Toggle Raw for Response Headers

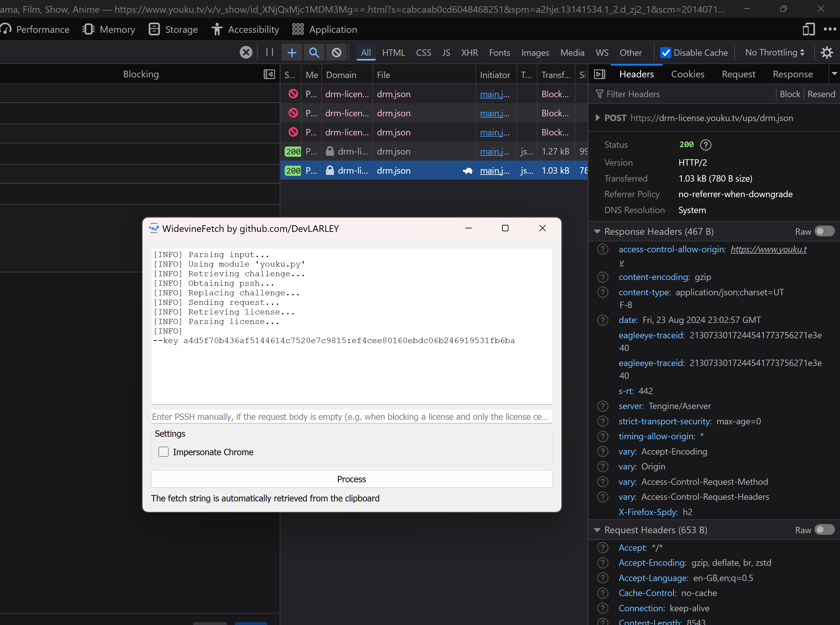pos(824,231)
